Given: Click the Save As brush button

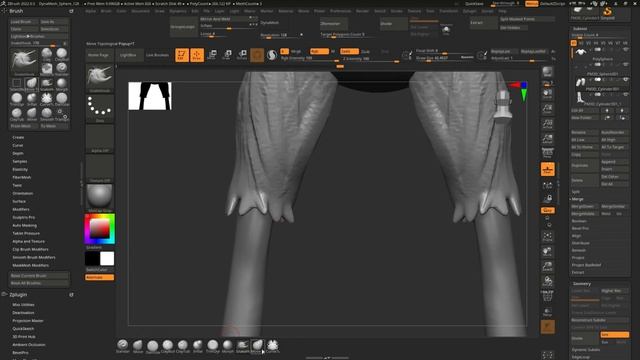Looking at the screenshot, I should pos(54,22).
